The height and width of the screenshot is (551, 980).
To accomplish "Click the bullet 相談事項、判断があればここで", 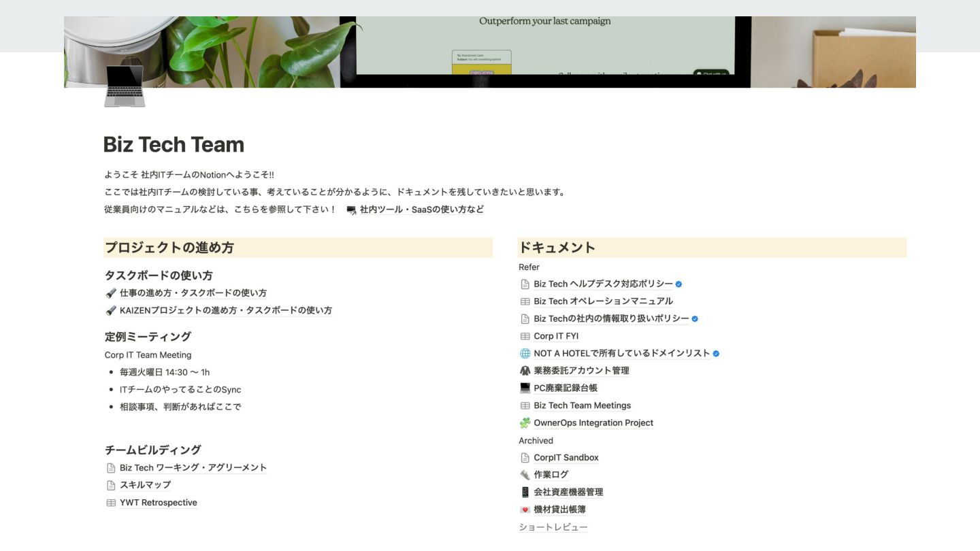I will pos(180,407).
